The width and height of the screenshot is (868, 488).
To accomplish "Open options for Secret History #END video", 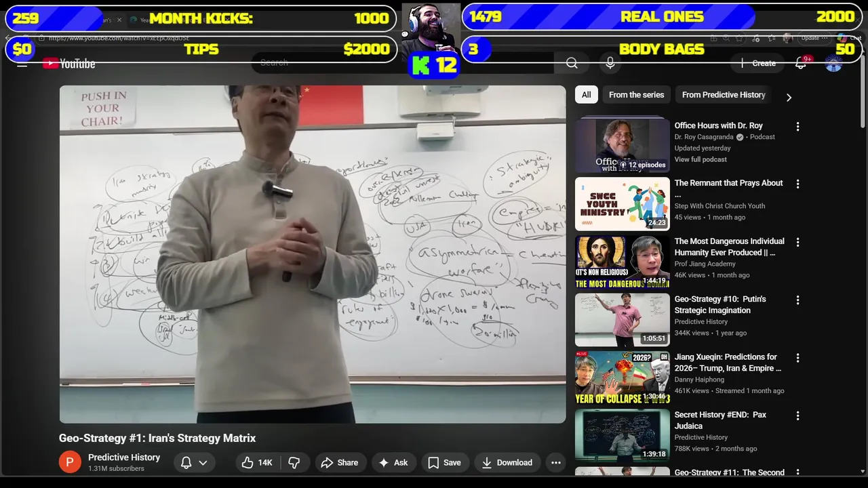I will (797, 415).
